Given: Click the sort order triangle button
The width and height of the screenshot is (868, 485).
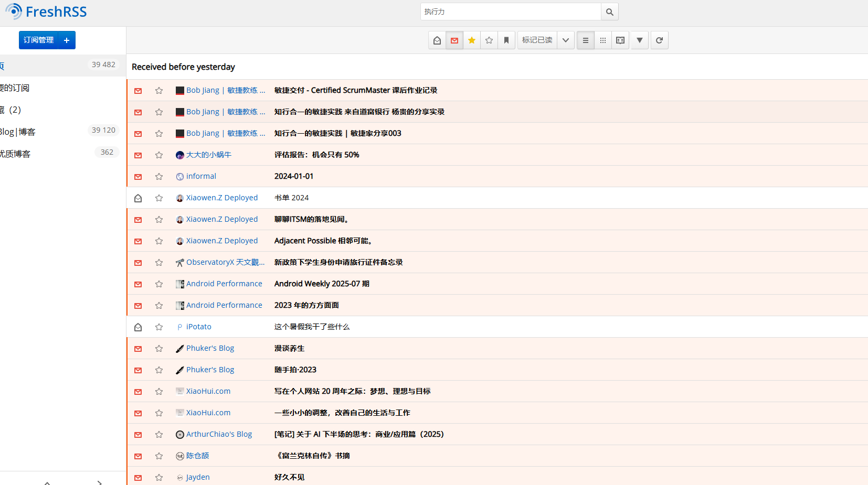Looking at the screenshot, I should point(640,40).
